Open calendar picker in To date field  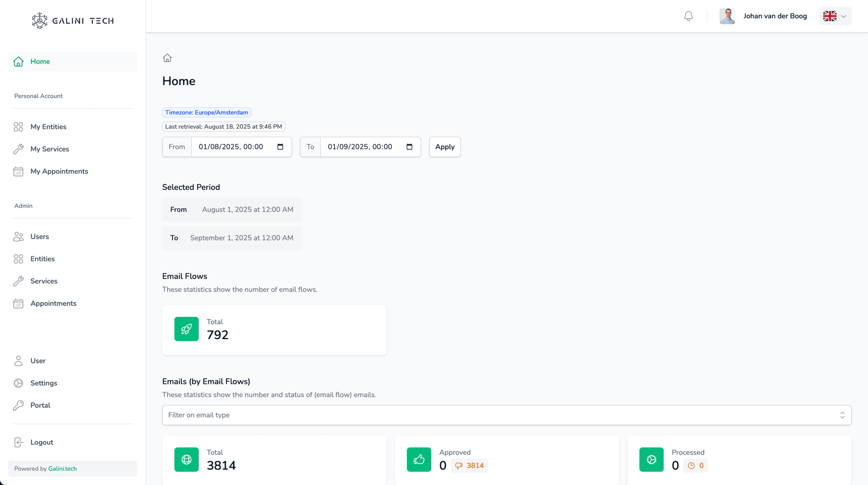(x=409, y=147)
